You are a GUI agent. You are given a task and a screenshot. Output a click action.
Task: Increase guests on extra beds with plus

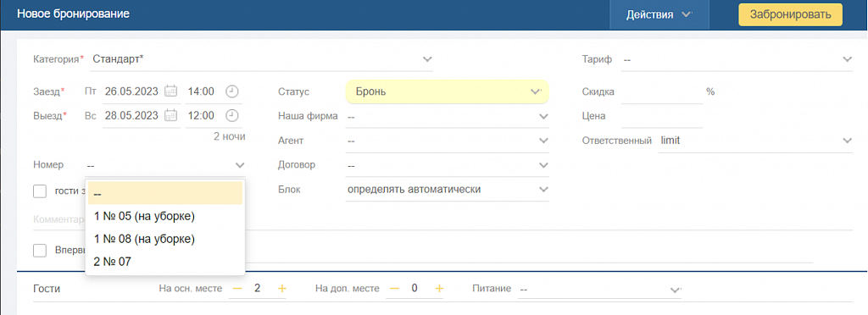(x=439, y=289)
